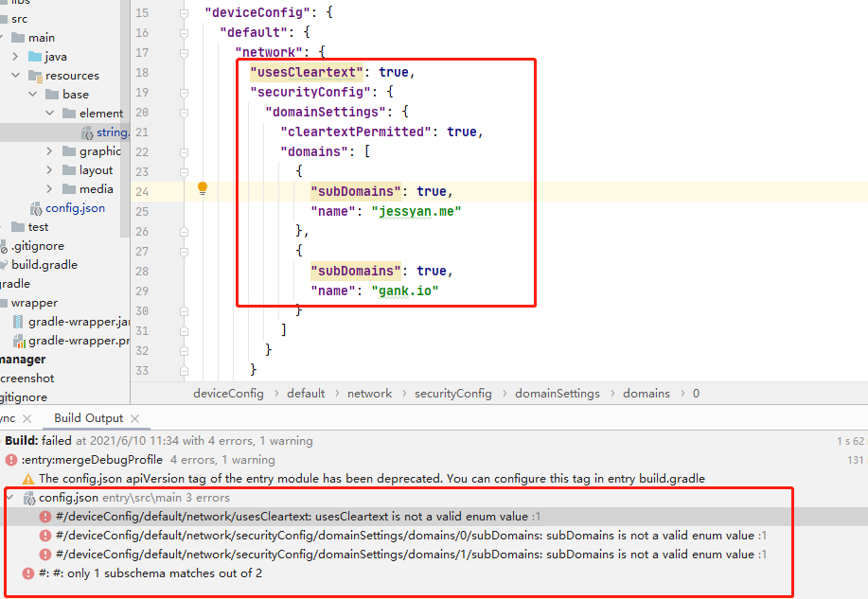The height and width of the screenshot is (599, 868).
Task: Click the java source folder icon
Action: point(35,57)
